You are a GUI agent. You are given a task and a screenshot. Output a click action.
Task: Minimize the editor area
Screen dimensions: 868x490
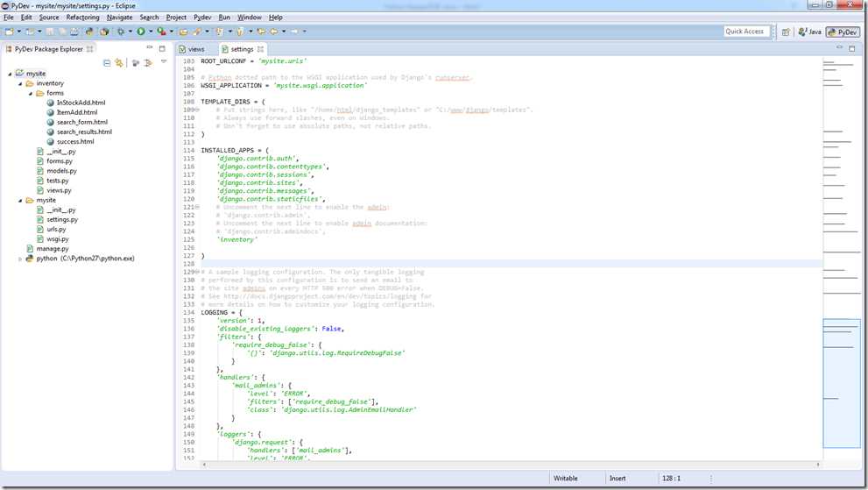pyautogui.click(x=839, y=48)
